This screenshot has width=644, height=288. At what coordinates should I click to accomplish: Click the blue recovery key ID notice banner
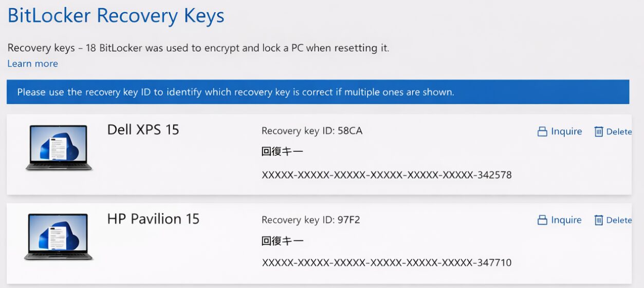click(318, 92)
